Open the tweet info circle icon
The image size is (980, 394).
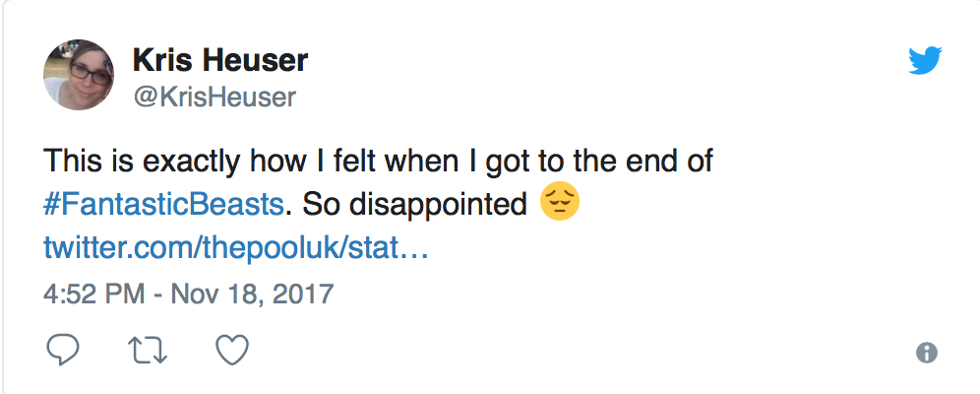pyautogui.click(x=926, y=353)
